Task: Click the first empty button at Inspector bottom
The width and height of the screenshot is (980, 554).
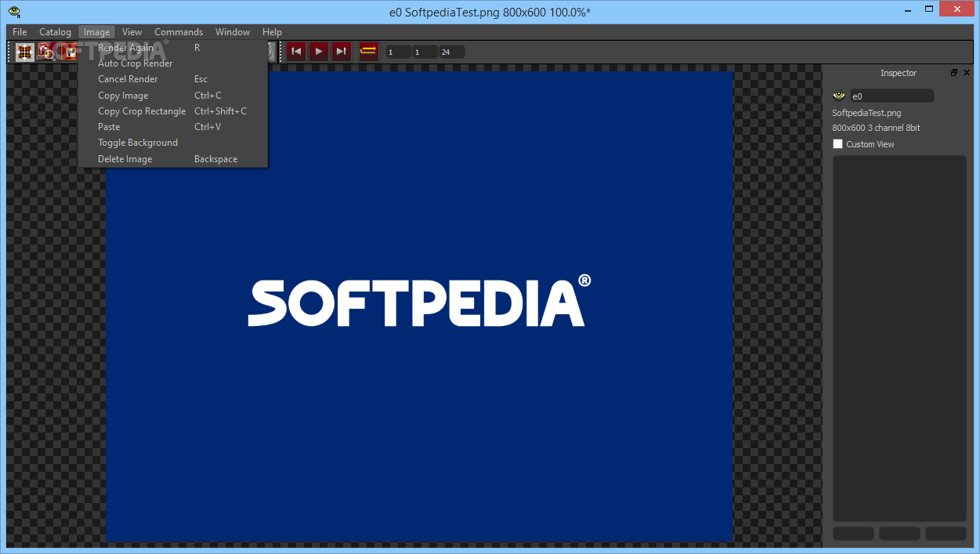Action: click(853, 534)
